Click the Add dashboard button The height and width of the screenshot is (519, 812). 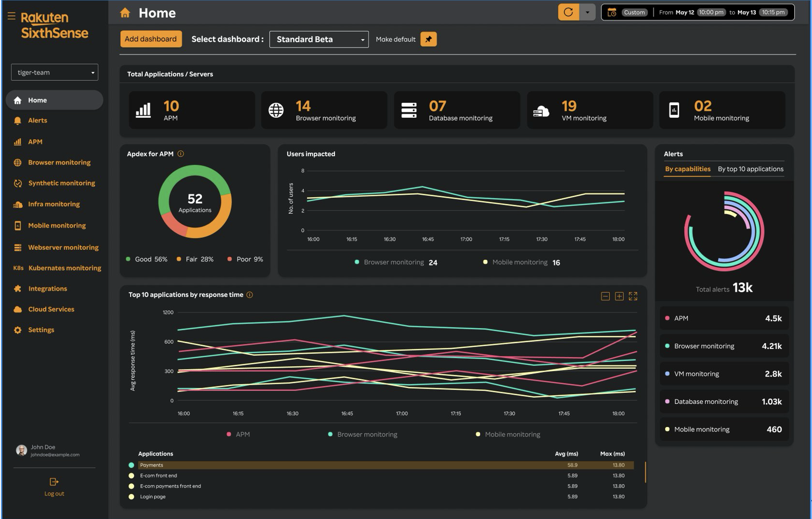[x=151, y=39]
